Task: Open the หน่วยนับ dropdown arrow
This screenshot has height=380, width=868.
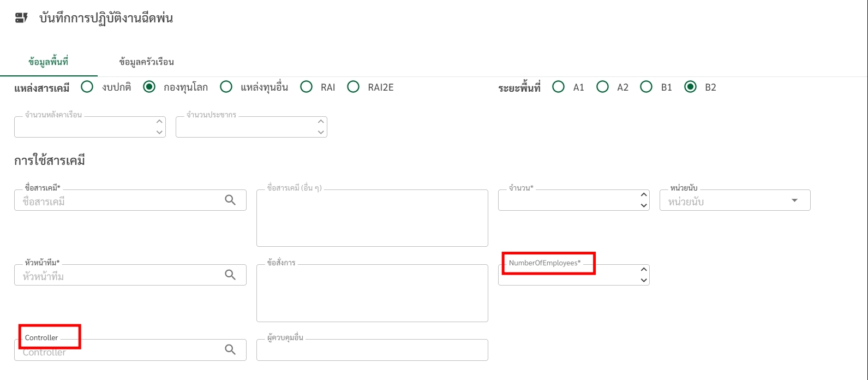Action: [794, 200]
